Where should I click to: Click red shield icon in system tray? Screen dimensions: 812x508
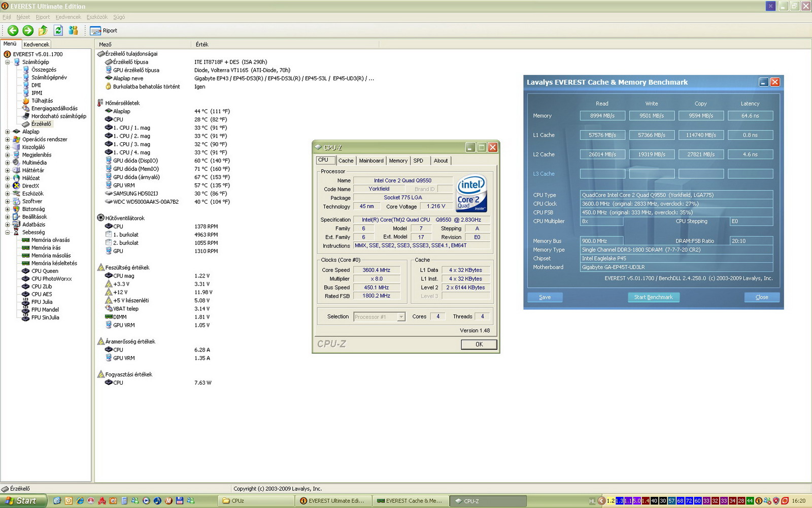coord(775,501)
